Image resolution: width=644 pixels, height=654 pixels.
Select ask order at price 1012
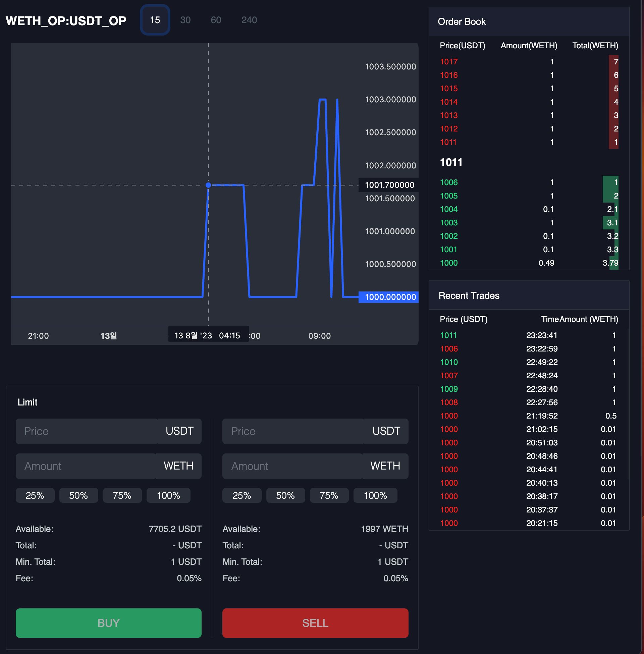[x=529, y=129]
